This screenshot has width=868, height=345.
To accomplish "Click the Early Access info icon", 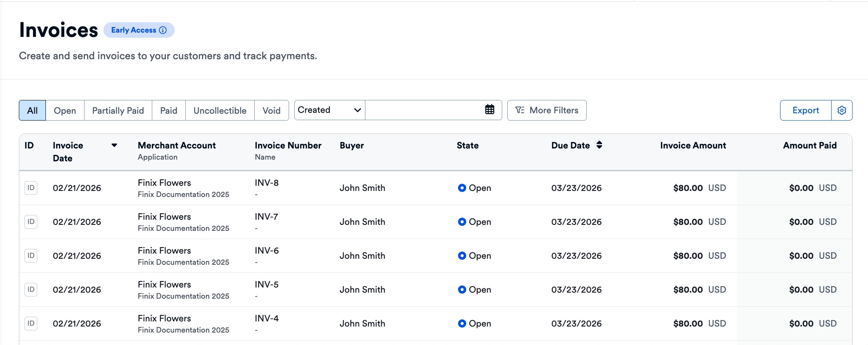I will click(x=163, y=30).
